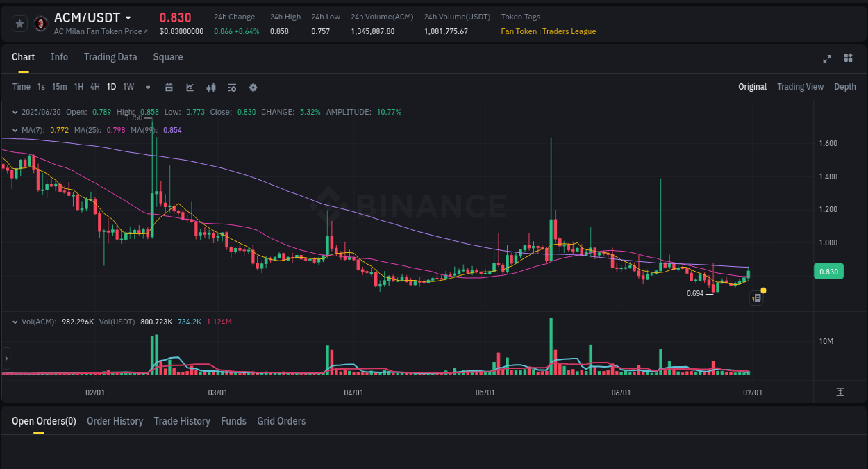Open the chart settings gear icon
The image size is (868, 469).
[x=253, y=87]
